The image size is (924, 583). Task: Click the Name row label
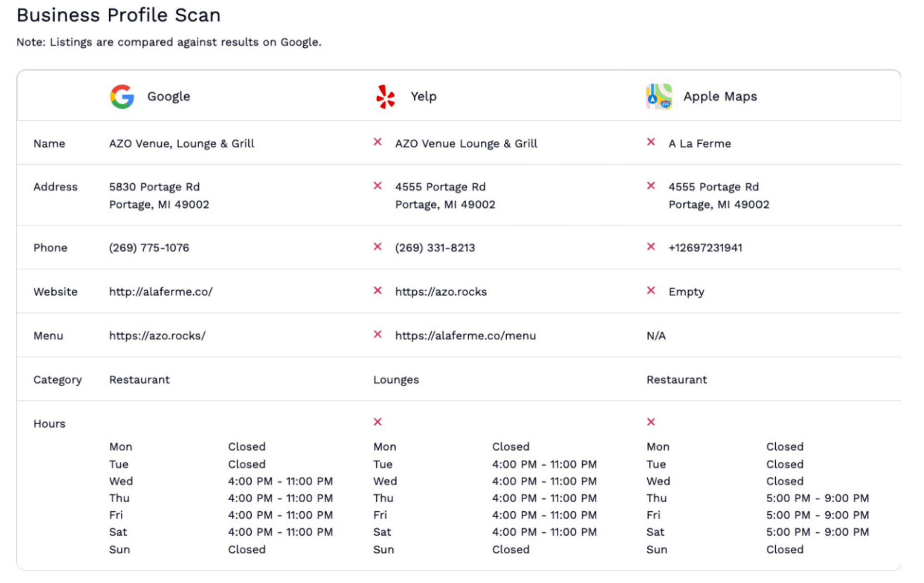point(49,143)
